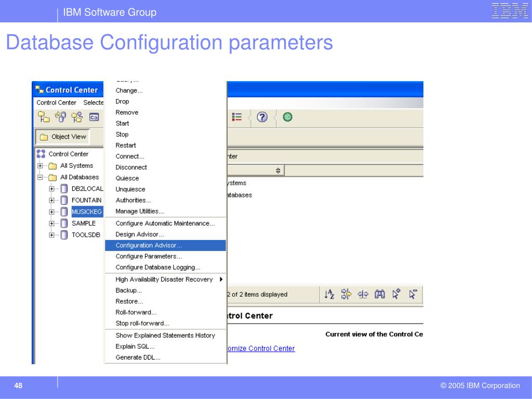Click Start in the context menu

166,124
